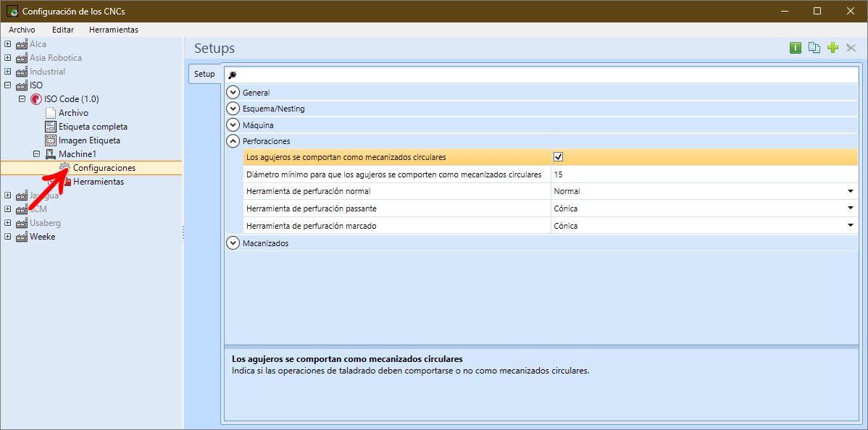Select the Asia Robotica factory icon
This screenshot has height=430, width=868.
22,58
